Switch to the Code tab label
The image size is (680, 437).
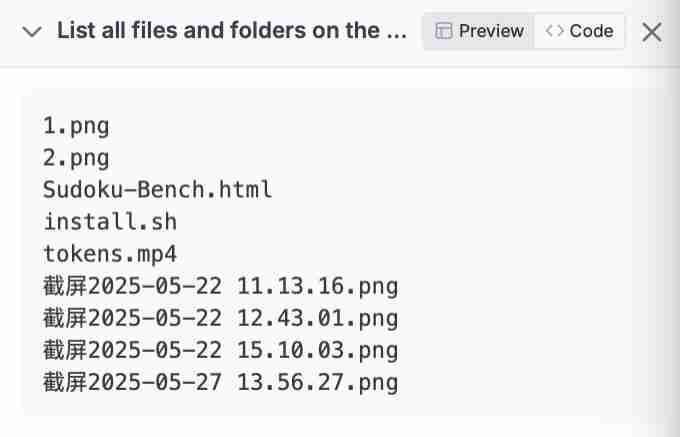pyautogui.click(x=591, y=31)
